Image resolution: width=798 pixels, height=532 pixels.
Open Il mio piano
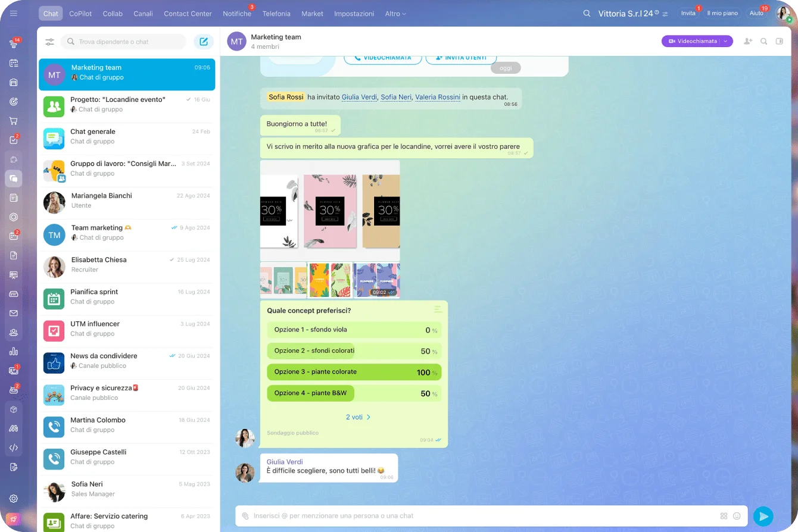[x=722, y=12]
